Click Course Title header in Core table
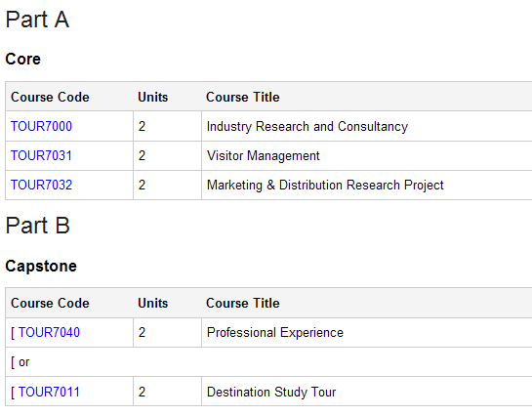This screenshot has width=532, height=416. pyautogui.click(x=243, y=97)
